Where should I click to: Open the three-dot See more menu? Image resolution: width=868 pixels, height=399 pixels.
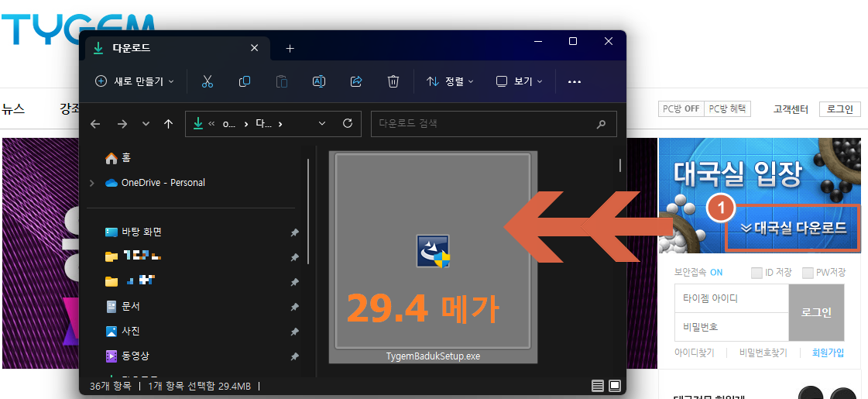(575, 81)
